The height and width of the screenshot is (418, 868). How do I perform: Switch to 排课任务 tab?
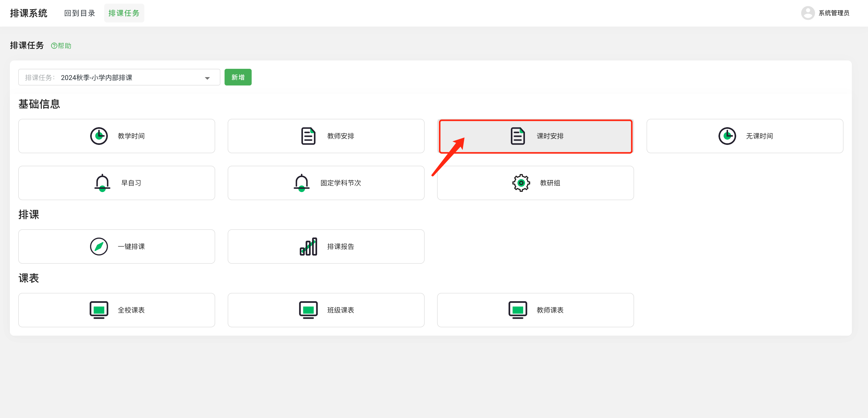coord(124,13)
